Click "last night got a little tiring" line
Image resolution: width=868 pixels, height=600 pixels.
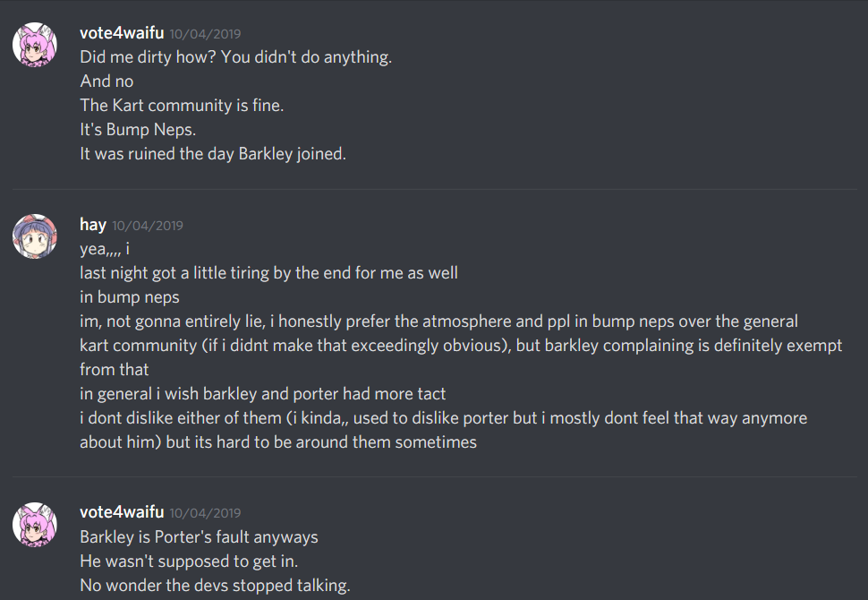pos(268,273)
